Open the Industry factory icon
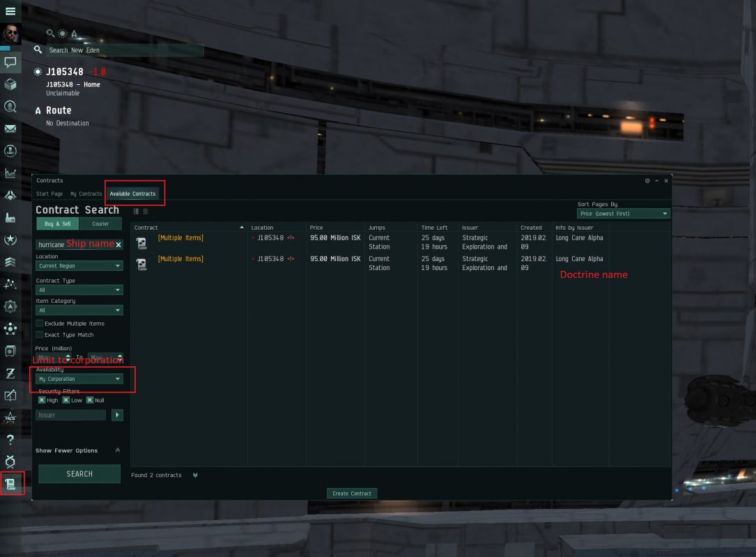 point(10,217)
